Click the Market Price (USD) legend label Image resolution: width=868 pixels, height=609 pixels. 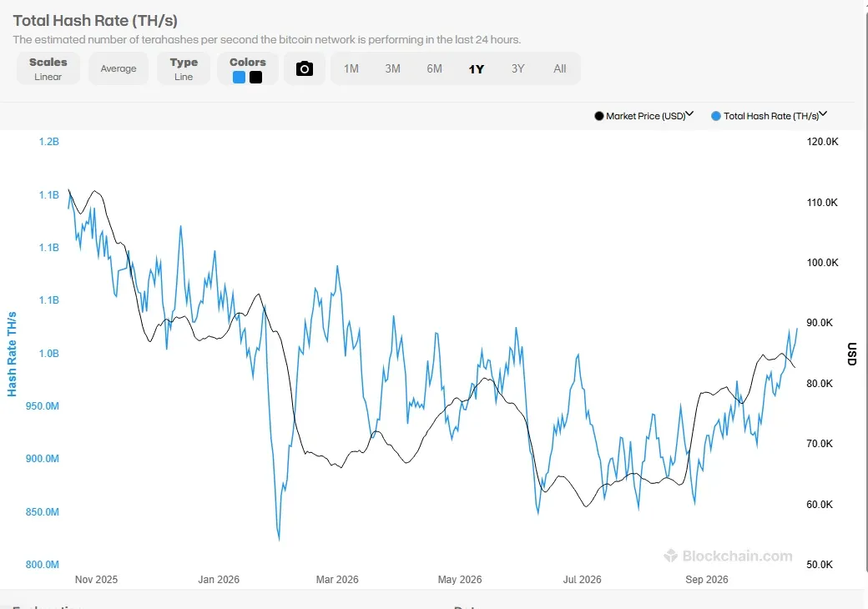tap(645, 116)
